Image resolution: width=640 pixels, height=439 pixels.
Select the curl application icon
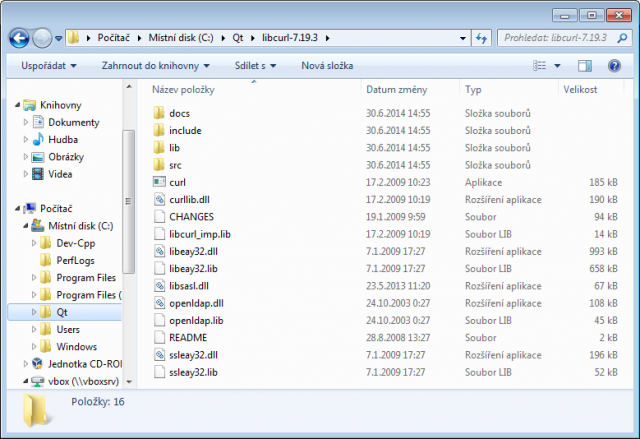[159, 182]
